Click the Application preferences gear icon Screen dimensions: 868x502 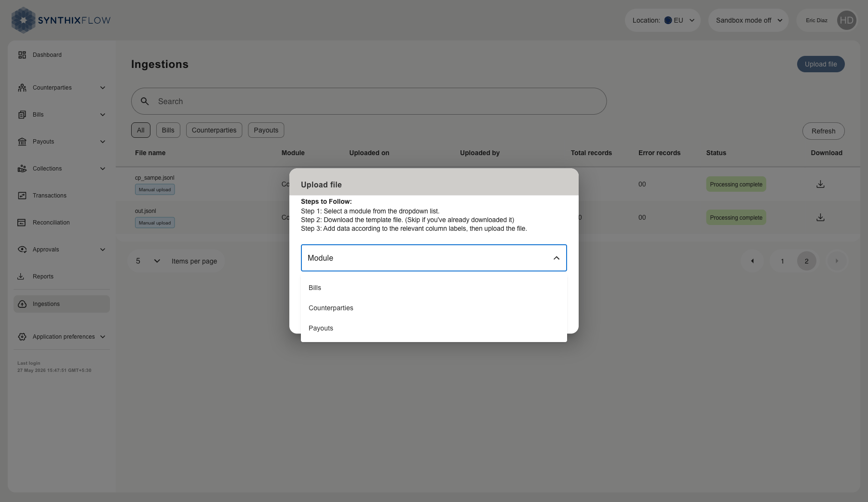pyautogui.click(x=22, y=337)
